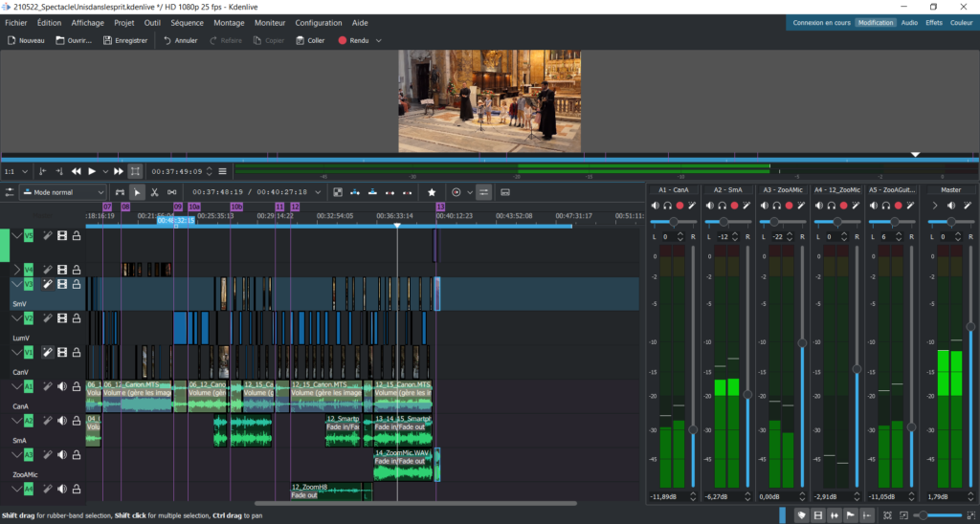The image size is (980, 524).
Task: Solo the A2 - SmA mixer channel
Action: (722, 206)
